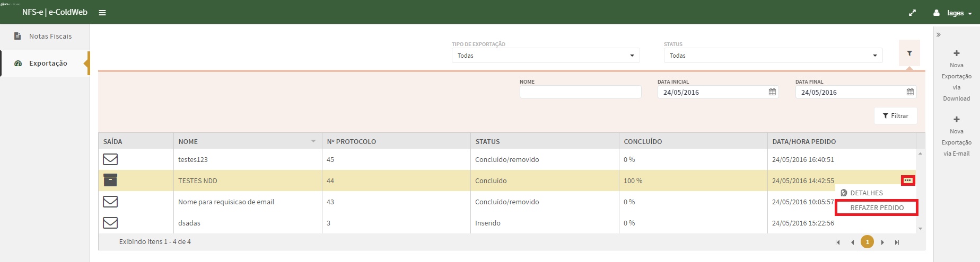
Task: Choose Detalhes from the context menu
Action: (867, 193)
